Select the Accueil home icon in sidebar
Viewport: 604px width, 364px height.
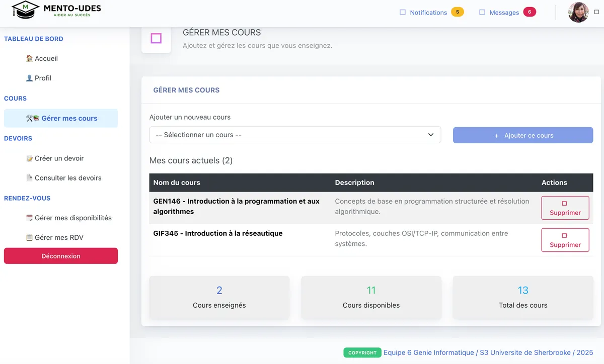29,58
